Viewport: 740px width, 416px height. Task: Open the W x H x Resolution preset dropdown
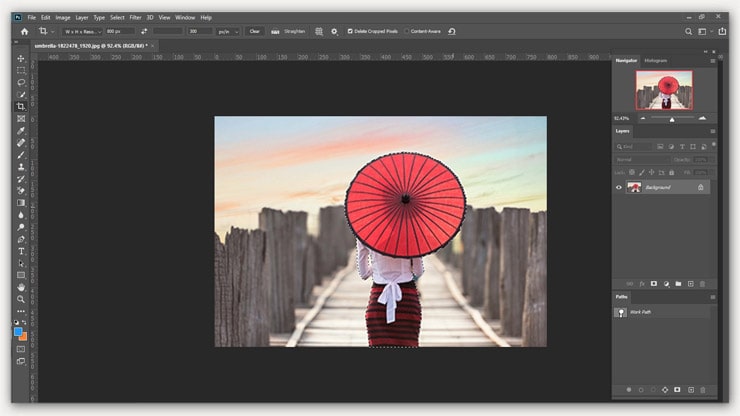click(x=83, y=32)
